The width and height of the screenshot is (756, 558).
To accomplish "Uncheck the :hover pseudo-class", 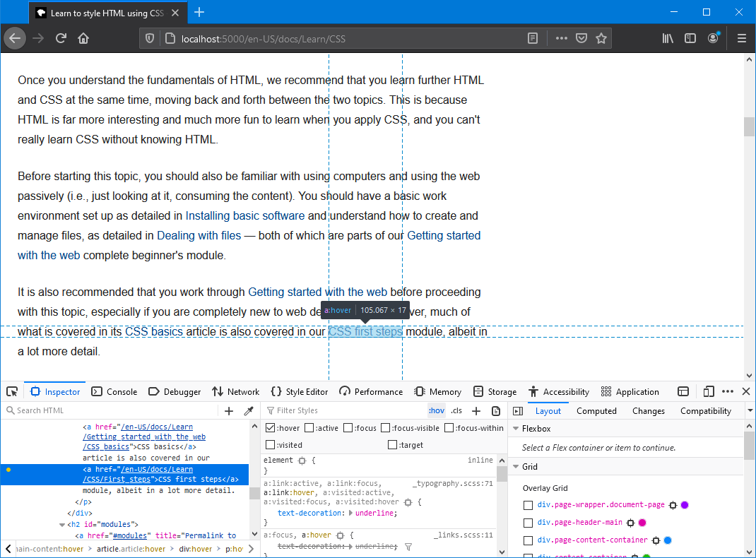I will pos(271,428).
